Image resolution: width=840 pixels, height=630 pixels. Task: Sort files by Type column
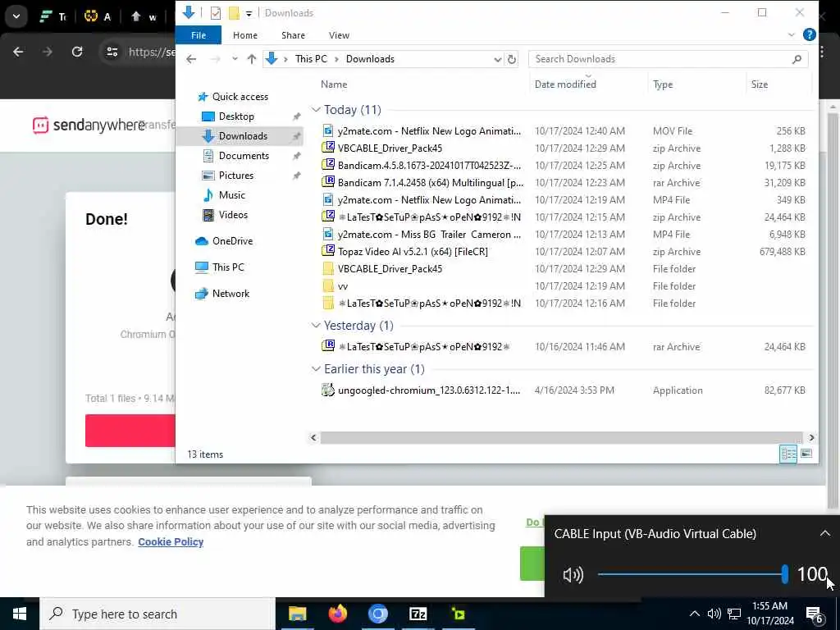[x=663, y=84]
